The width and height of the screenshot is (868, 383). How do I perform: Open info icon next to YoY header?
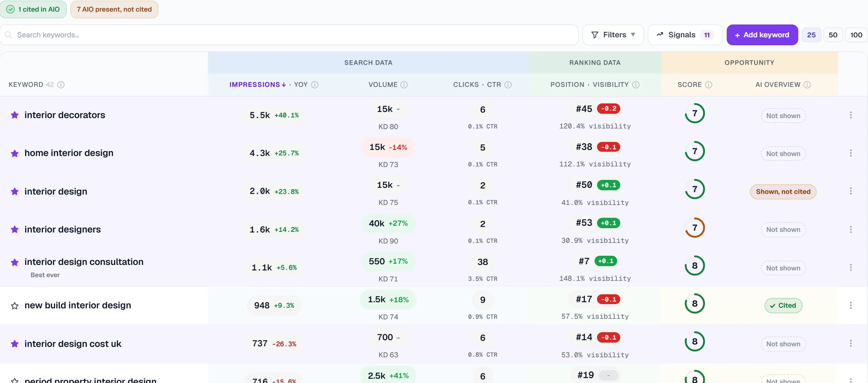point(314,85)
